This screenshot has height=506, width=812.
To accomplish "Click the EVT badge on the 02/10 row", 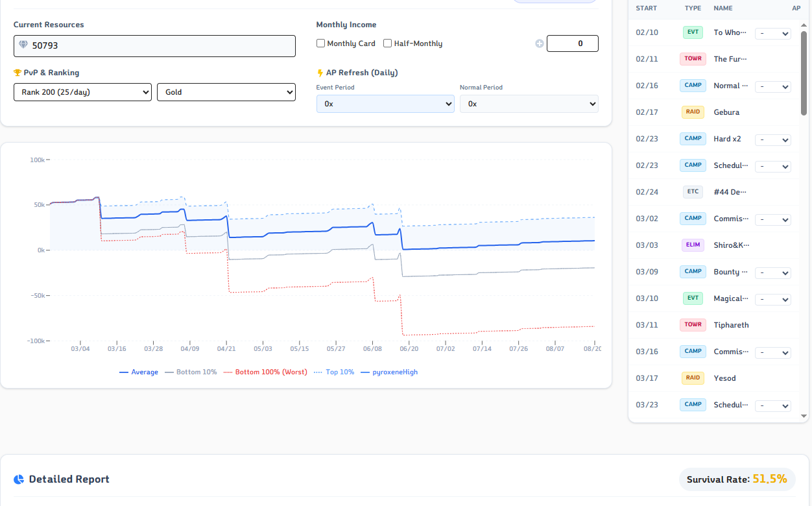I will pos(693,32).
